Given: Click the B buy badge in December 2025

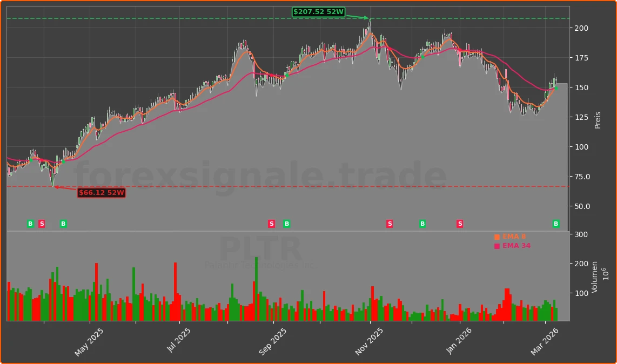Looking at the screenshot, I should pyautogui.click(x=421, y=223).
